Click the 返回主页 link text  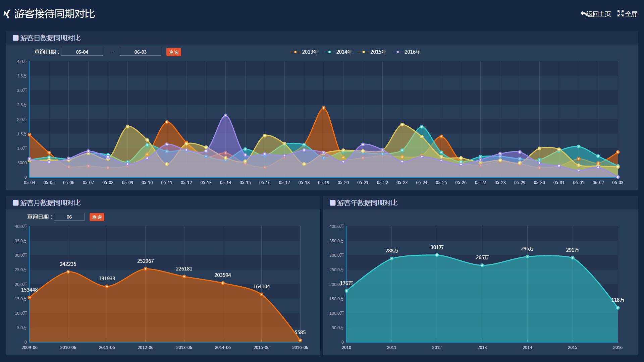point(599,14)
